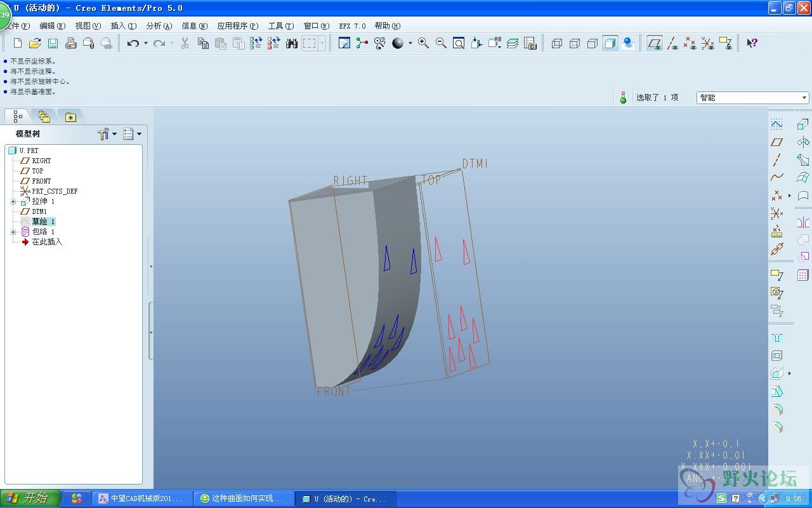Switch to the model tree tab
The height and width of the screenshot is (508, 812).
[x=18, y=116]
